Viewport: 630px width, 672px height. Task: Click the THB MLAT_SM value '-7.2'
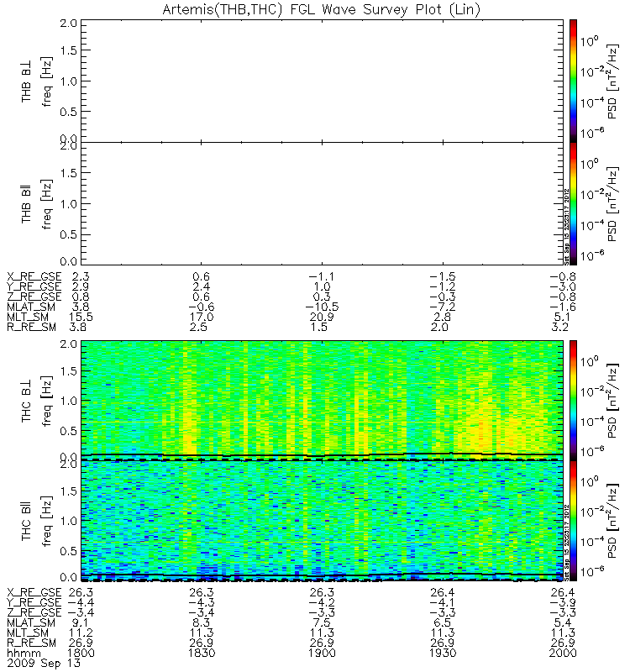(443, 307)
